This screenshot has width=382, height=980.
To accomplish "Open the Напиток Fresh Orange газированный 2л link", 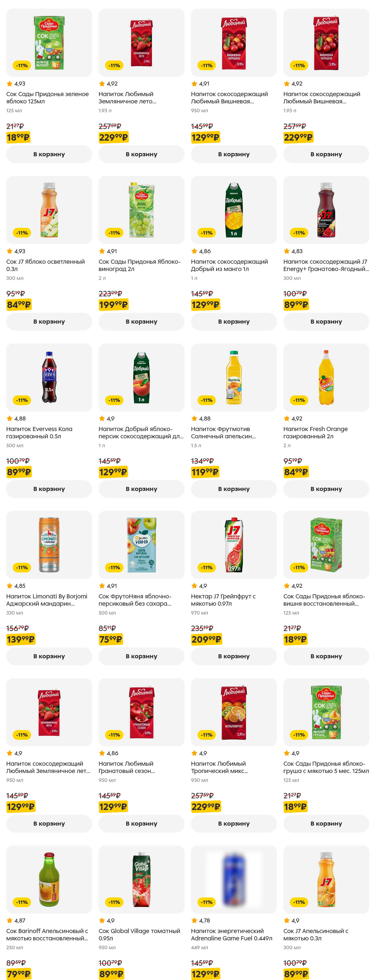I will (315, 433).
